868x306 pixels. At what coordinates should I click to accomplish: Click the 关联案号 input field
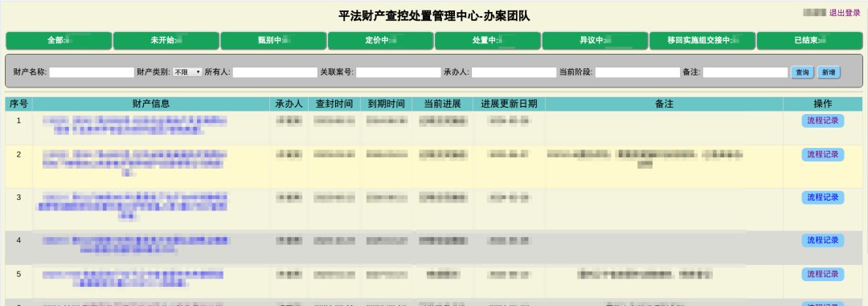pyautogui.click(x=399, y=72)
